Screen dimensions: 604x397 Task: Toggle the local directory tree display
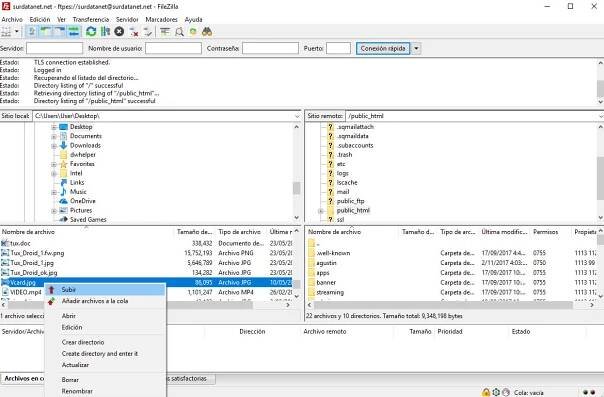pyautogui.click(x=46, y=32)
